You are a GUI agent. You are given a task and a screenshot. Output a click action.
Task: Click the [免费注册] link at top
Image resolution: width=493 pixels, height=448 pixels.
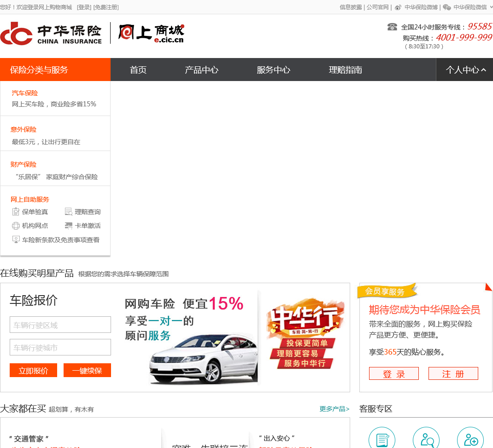(x=106, y=7)
